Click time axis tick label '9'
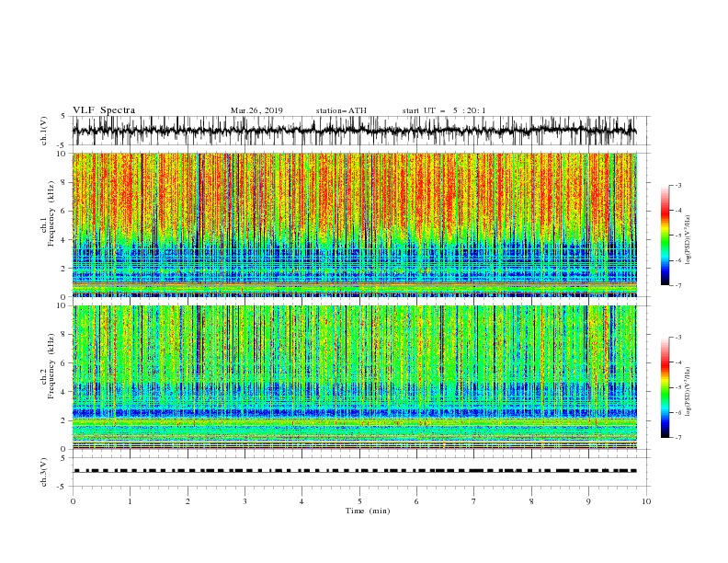Viewport: 728px width, 563px height. [588, 501]
